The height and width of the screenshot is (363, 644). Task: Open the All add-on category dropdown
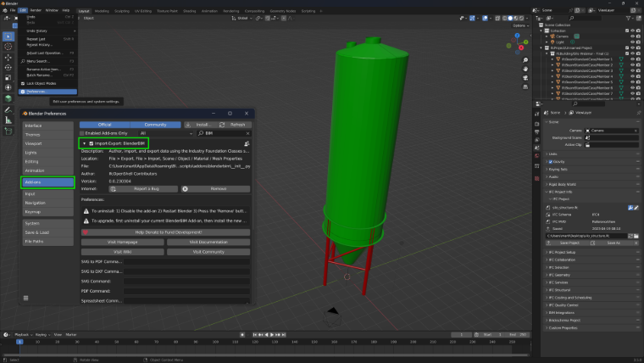[x=166, y=133]
